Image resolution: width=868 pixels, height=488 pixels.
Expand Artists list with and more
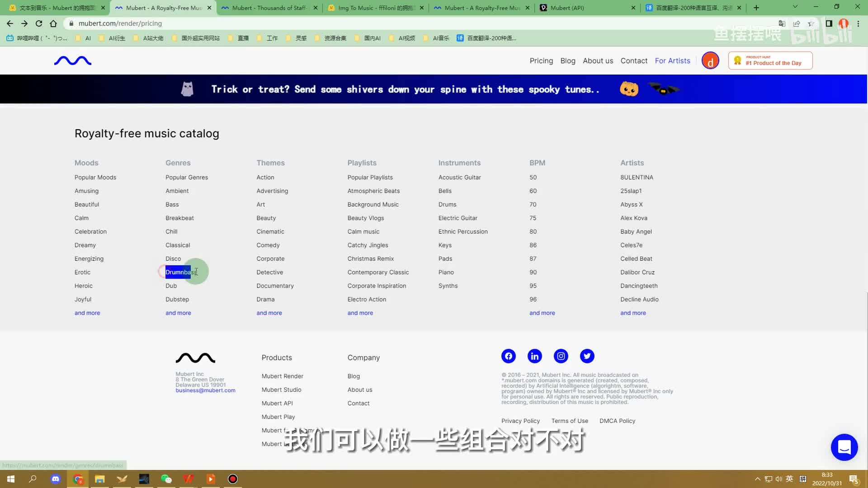633,313
